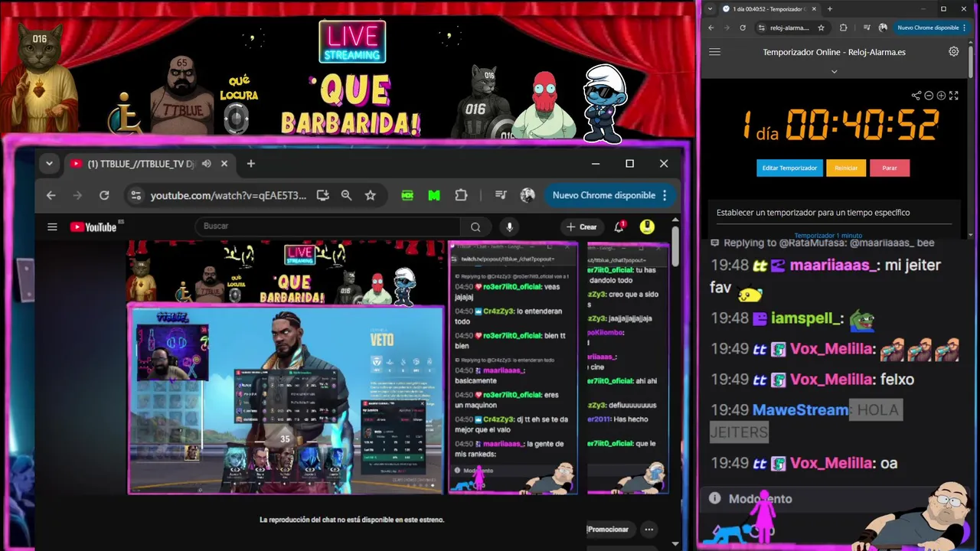Click the install app icon in YouTube address bar
The height and width of the screenshot is (551, 980).
(322, 195)
